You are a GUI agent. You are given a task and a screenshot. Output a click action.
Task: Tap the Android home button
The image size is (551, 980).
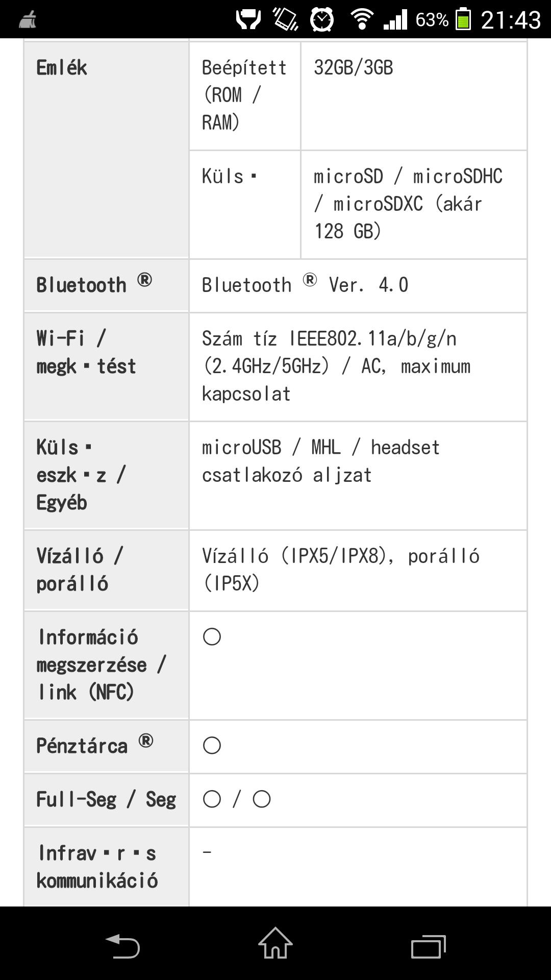pos(275,943)
